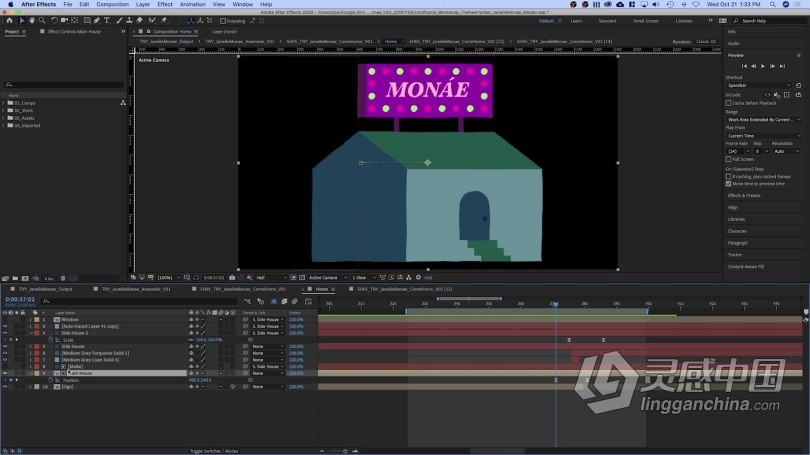Select the Zoom magnifier tool
This screenshot has height=455, width=810.
pyautogui.click(x=42, y=21)
